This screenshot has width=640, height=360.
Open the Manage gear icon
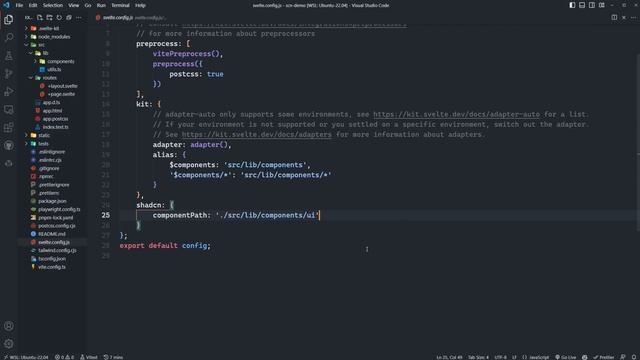9,344
